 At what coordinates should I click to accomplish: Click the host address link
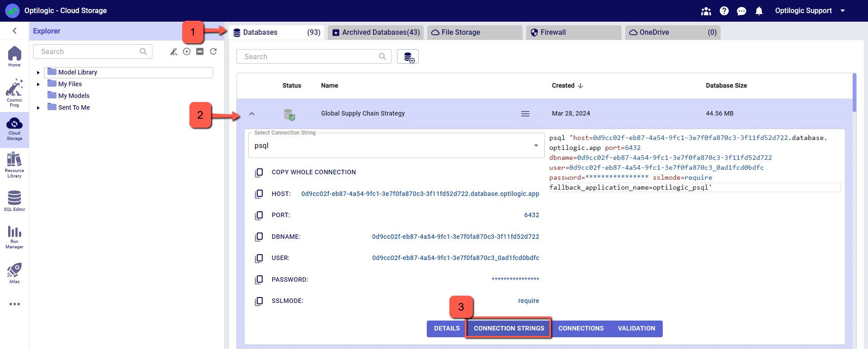(420, 194)
